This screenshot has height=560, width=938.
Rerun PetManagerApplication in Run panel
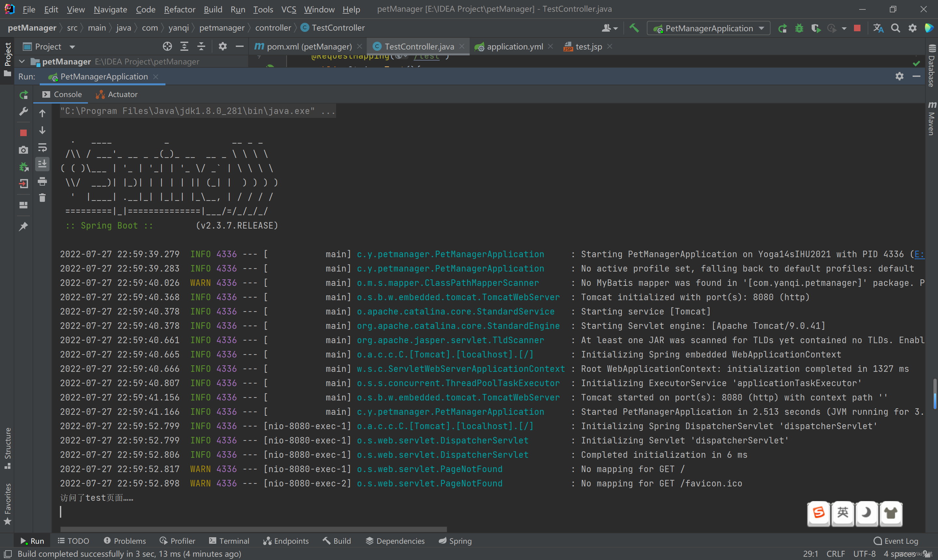coord(23,95)
